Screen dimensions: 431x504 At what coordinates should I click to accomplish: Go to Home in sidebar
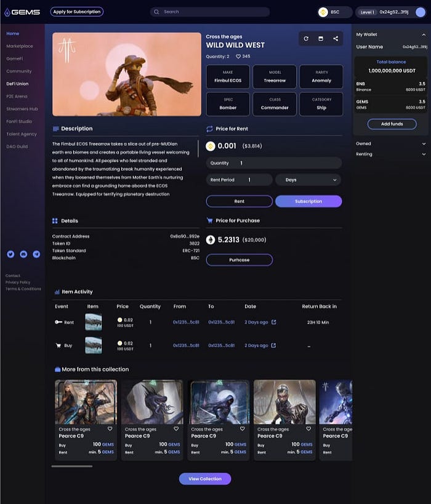tap(13, 33)
